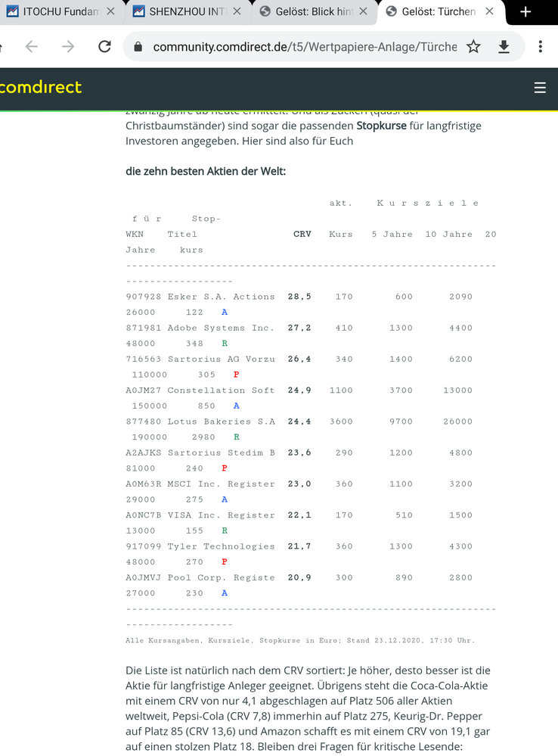
Task: Bookmark this page with the star
Action: (473, 47)
